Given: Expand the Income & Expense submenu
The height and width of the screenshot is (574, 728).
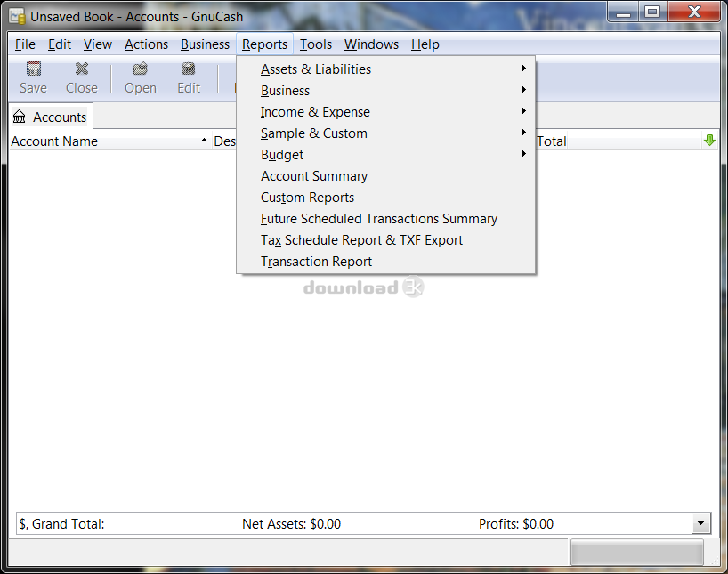Looking at the screenshot, I should 386,111.
